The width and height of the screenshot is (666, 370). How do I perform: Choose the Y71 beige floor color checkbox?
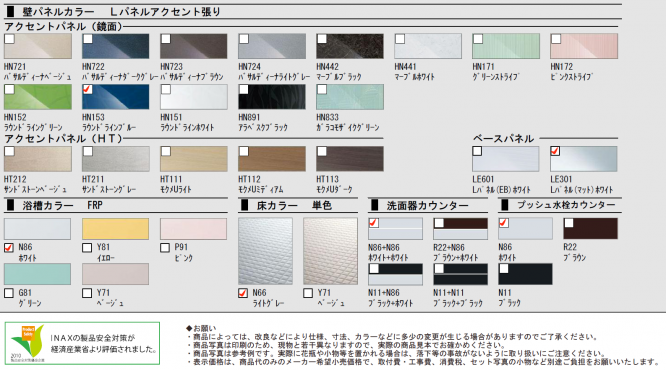pyautogui.click(x=308, y=293)
